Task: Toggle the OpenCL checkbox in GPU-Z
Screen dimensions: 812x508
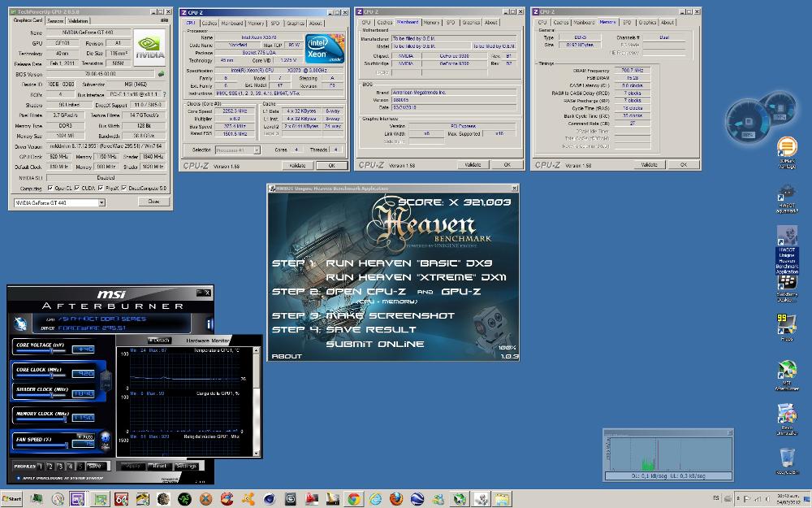Action: click(x=50, y=189)
